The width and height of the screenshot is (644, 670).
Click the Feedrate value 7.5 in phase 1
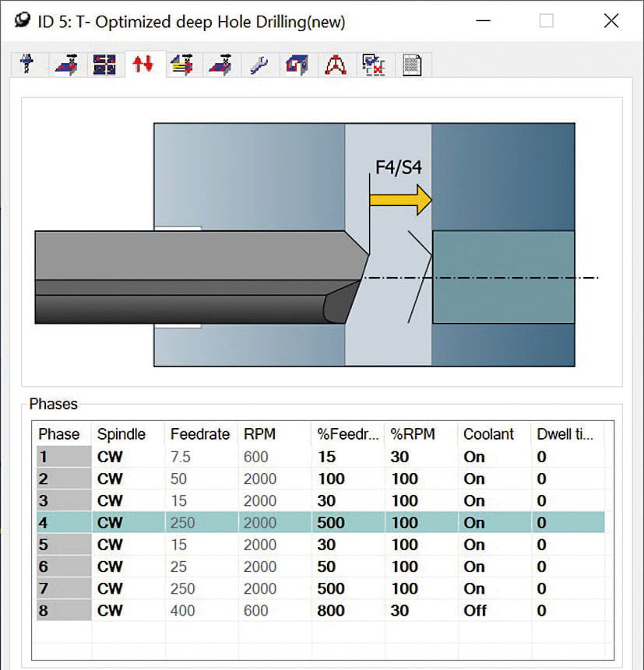pyautogui.click(x=181, y=457)
